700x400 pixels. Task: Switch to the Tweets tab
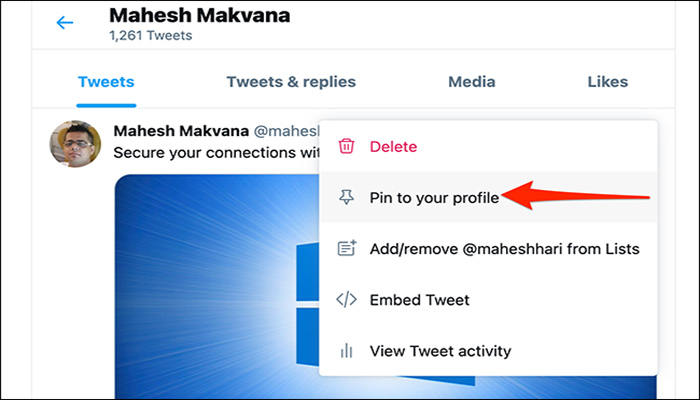[106, 82]
